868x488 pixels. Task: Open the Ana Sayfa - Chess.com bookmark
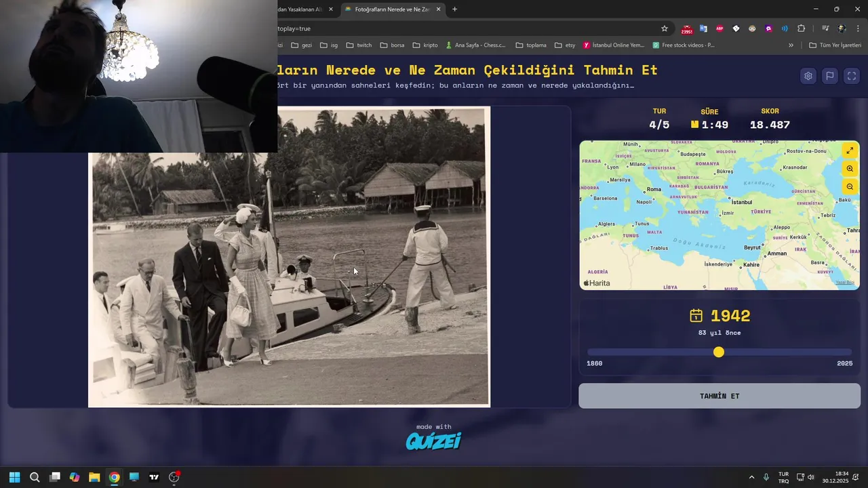pos(475,45)
